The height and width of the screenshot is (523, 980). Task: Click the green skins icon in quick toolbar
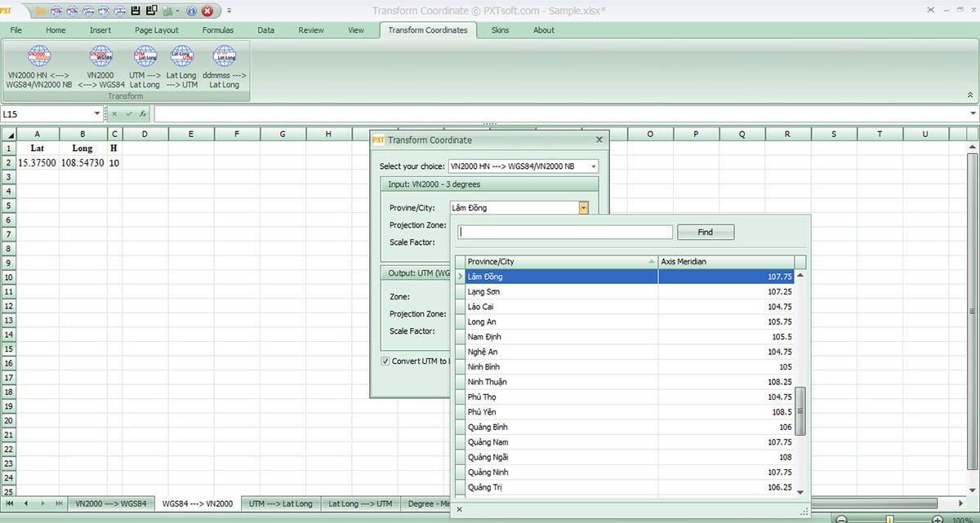167,11
